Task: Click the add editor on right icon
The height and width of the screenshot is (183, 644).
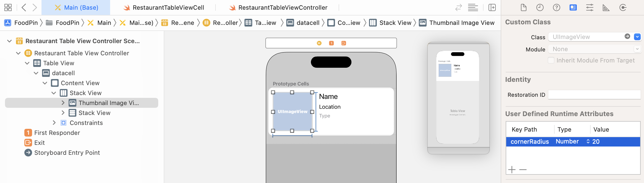Action: (x=492, y=7)
